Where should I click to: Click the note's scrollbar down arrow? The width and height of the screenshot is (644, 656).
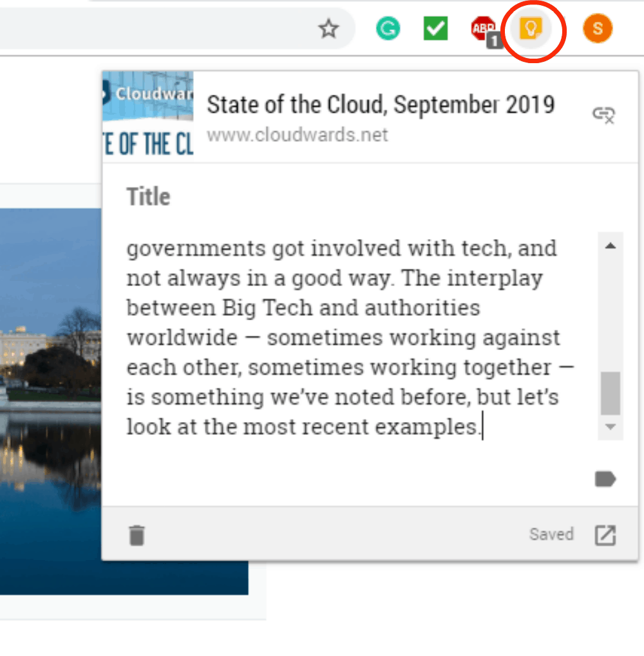tap(611, 427)
